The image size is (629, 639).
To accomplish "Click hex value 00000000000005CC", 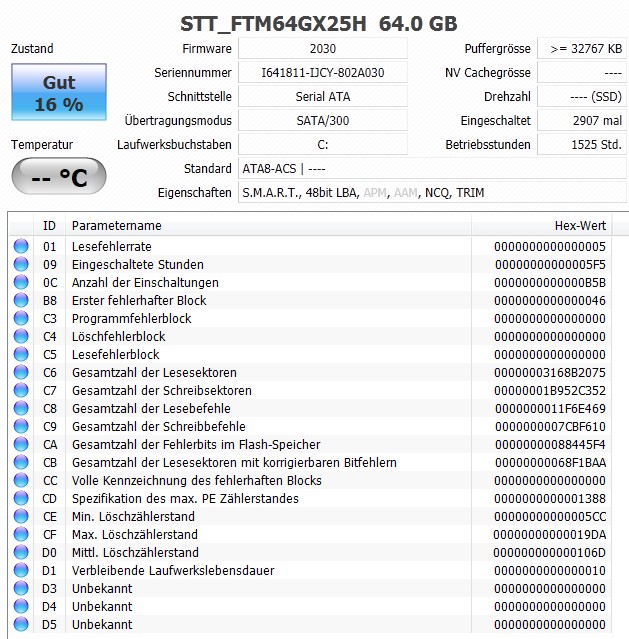I will click(x=550, y=516).
